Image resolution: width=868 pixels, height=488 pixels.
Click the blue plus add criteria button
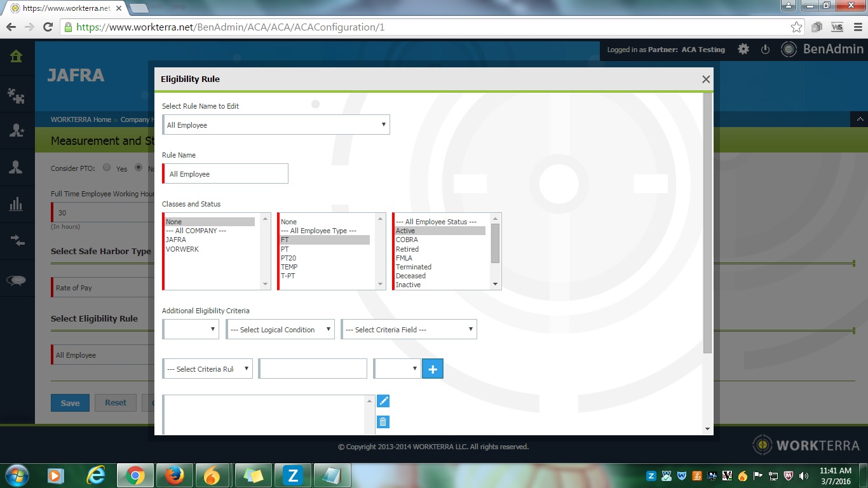(433, 369)
